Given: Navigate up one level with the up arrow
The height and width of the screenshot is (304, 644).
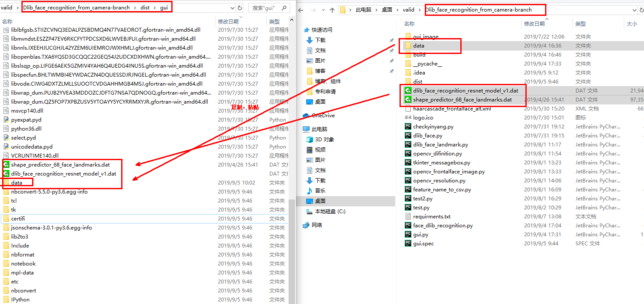Looking at the screenshot, I should tap(332, 9).
